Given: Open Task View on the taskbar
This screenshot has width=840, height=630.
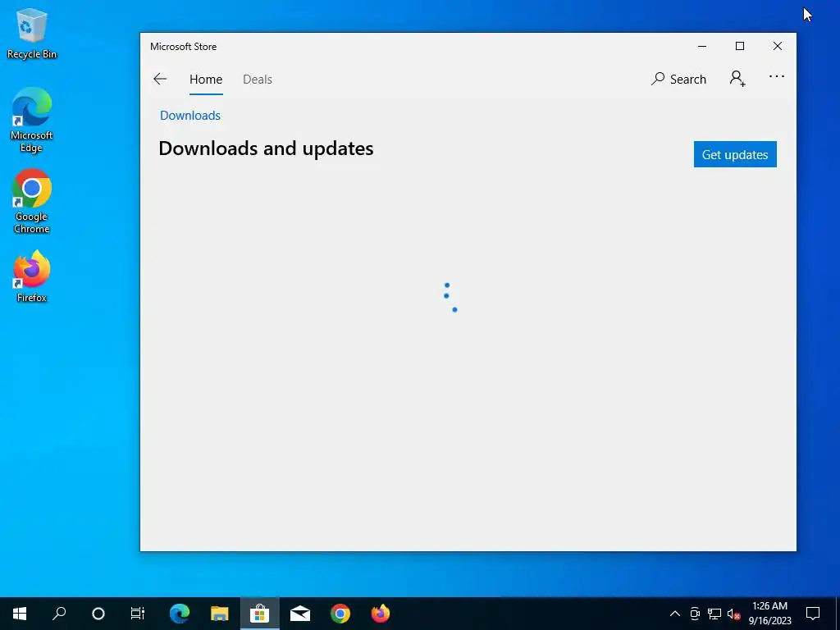Looking at the screenshot, I should (138, 614).
